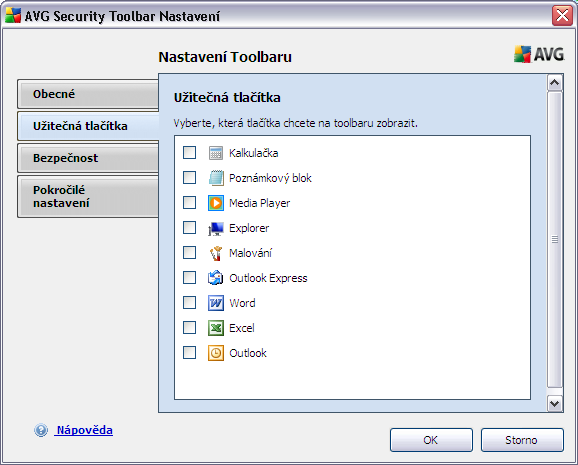Check the Word checkbox

click(189, 302)
